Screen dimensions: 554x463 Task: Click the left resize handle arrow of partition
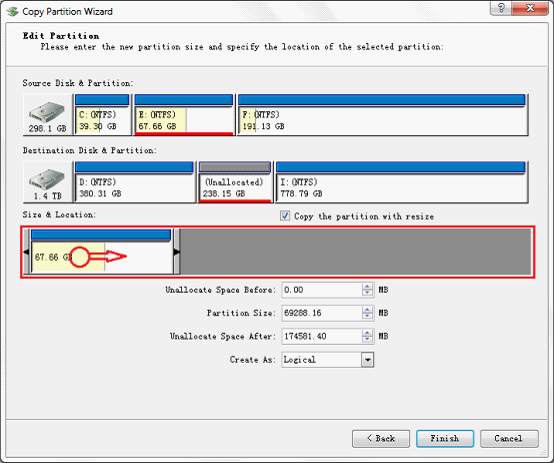tap(26, 252)
